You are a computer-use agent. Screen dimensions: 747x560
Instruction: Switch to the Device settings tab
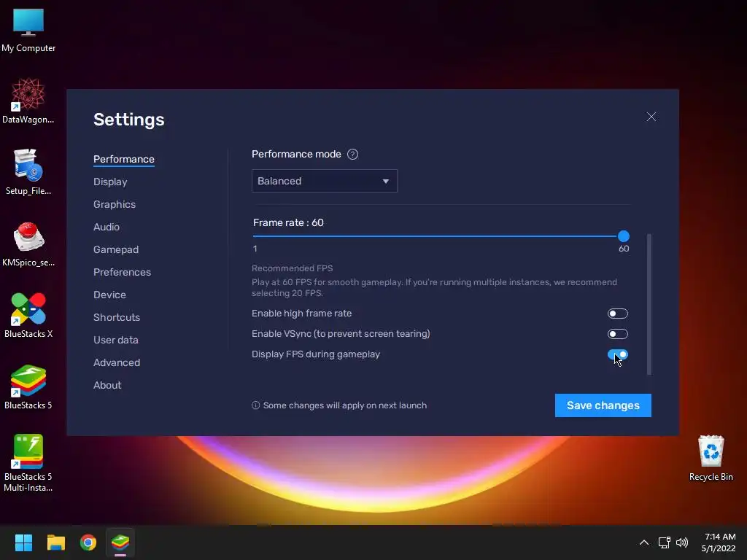tap(109, 295)
